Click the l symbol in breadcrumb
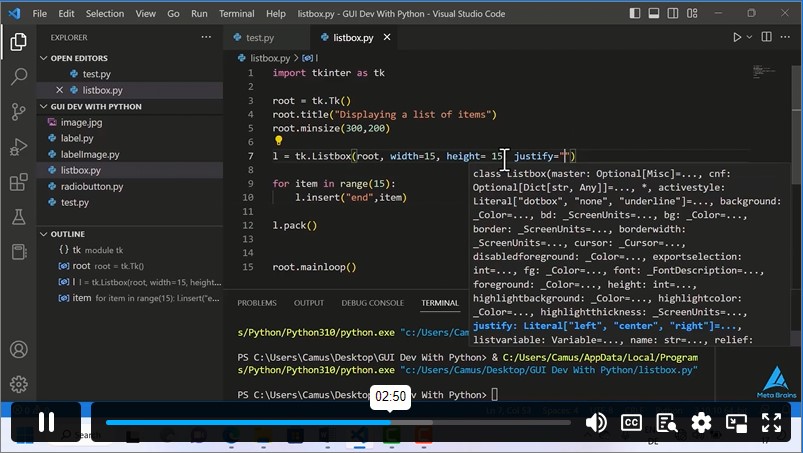 pyautogui.click(x=310, y=58)
